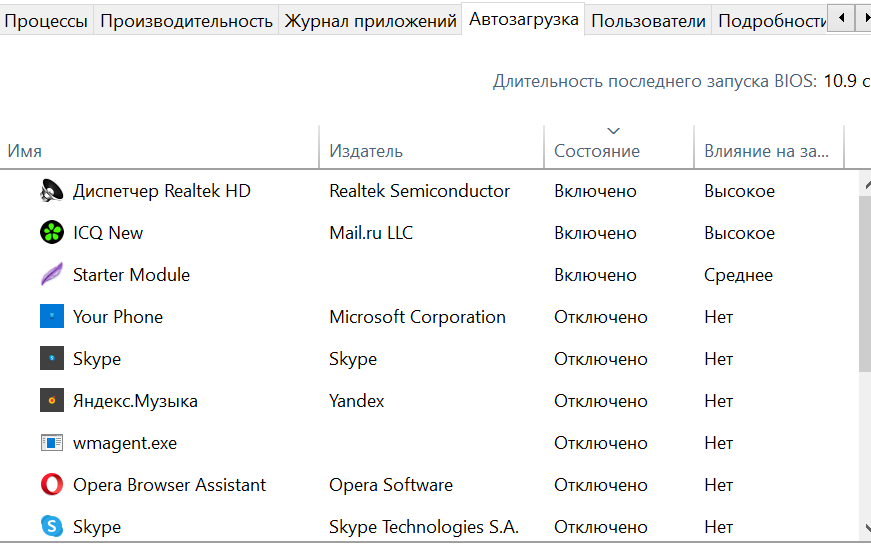The height and width of the screenshot is (547, 871).
Task: Click the blue Your Phone icon
Action: tap(52, 317)
